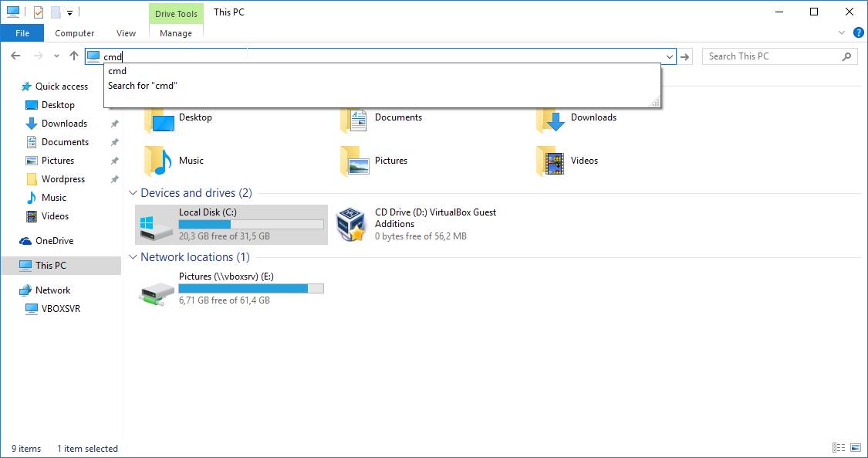Click pin icon next to Pictures
The width and height of the screenshot is (868, 458).
(x=115, y=161)
